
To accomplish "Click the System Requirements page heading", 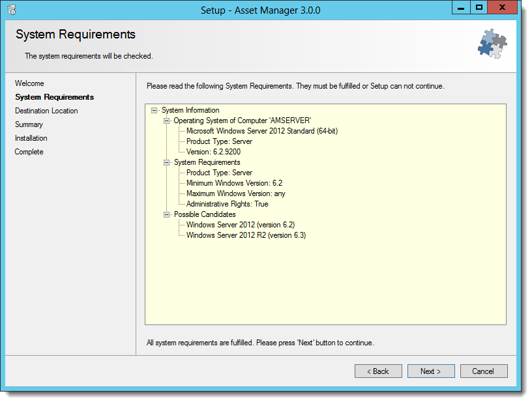I will point(76,35).
